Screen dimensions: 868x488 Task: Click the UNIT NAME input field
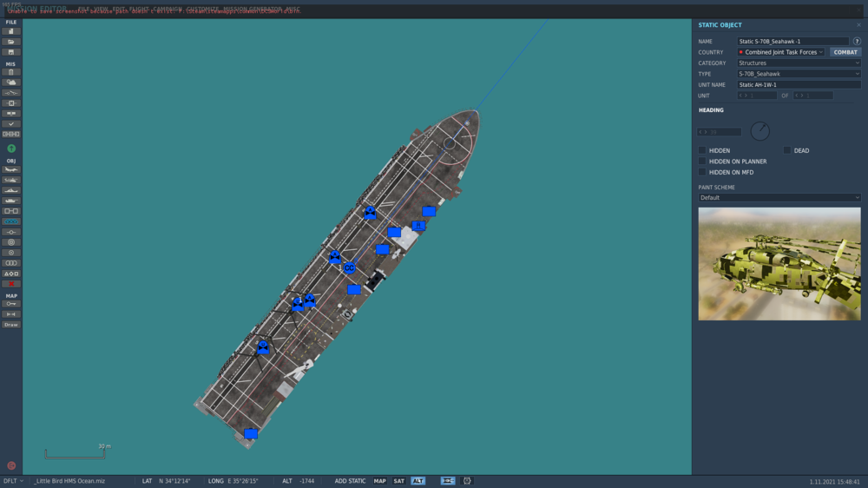point(799,85)
